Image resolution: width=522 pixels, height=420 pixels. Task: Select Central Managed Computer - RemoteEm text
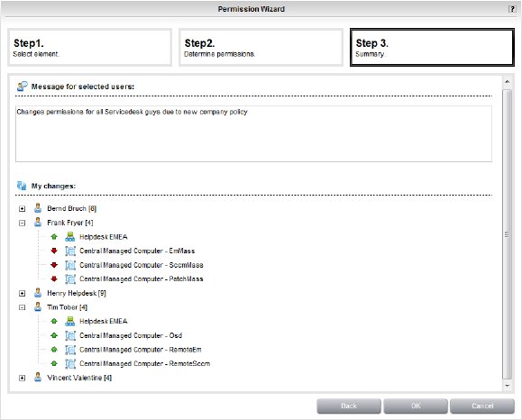(x=140, y=350)
